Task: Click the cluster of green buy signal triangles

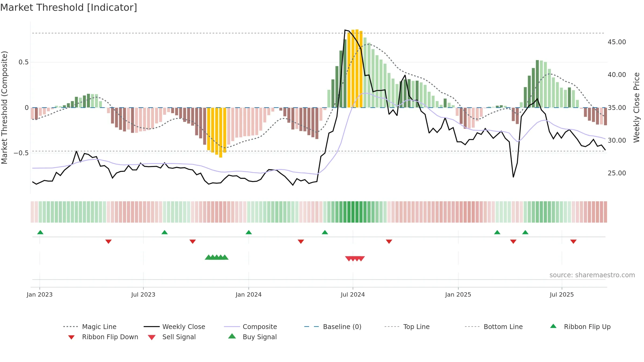Action: pyautogui.click(x=217, y=257)
